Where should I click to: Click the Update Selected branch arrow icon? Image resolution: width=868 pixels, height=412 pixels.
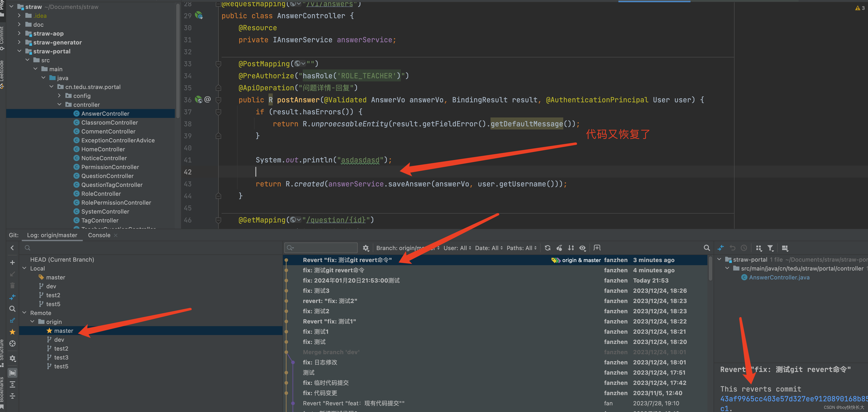(12, 274)
